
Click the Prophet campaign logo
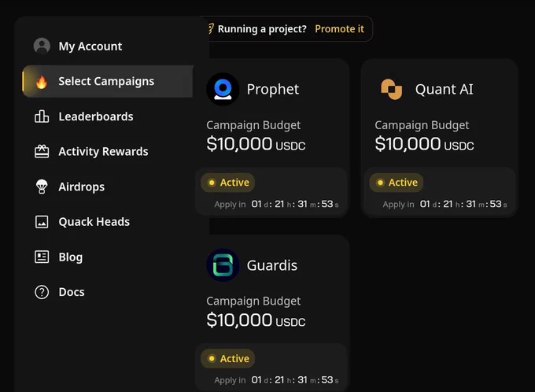click(x=223, y=89)
